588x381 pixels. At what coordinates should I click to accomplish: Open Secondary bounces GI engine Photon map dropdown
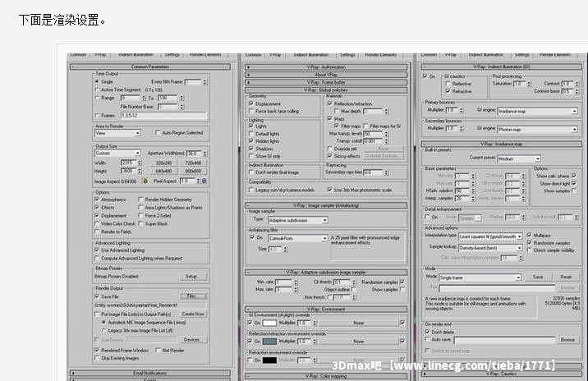537,130
